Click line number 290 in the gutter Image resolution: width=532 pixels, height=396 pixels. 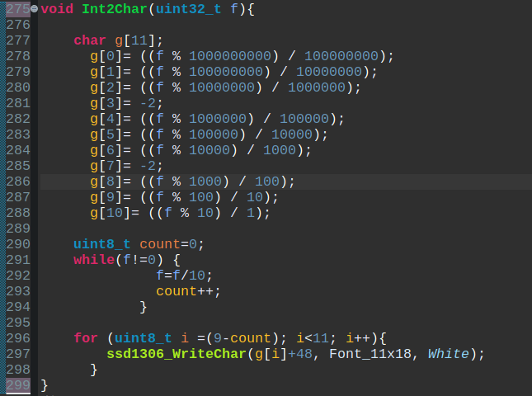coord(17,244)
